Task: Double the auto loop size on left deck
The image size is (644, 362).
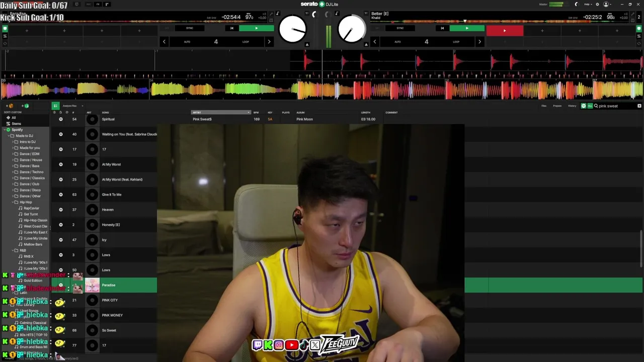Action: [269, 42]
